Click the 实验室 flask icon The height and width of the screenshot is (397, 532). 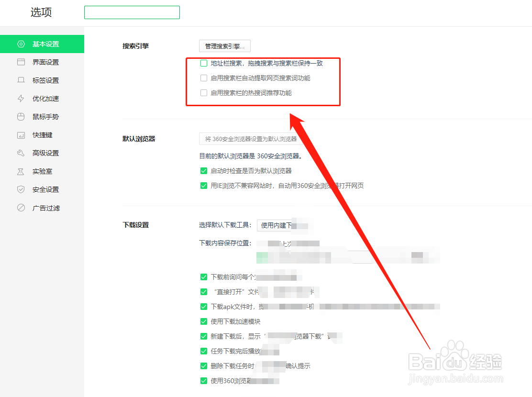pos(21,171)
